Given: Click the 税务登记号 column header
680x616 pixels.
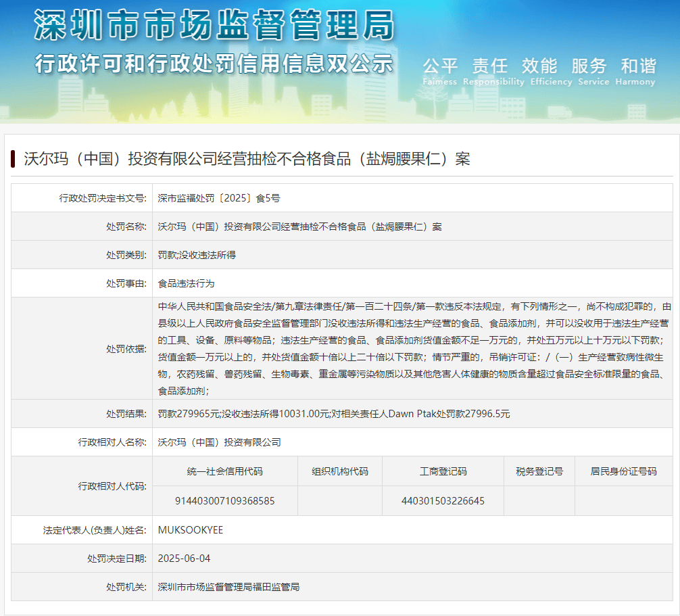Looking at the screenshot, I should pos(539,471).
